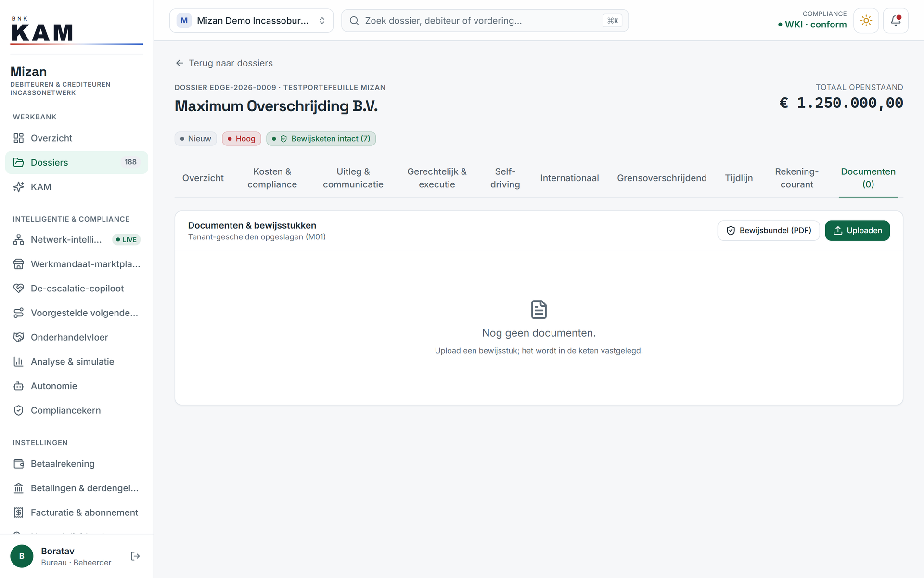Open the Tijdlijn tab
924x578 pixels.
(739, 178)
